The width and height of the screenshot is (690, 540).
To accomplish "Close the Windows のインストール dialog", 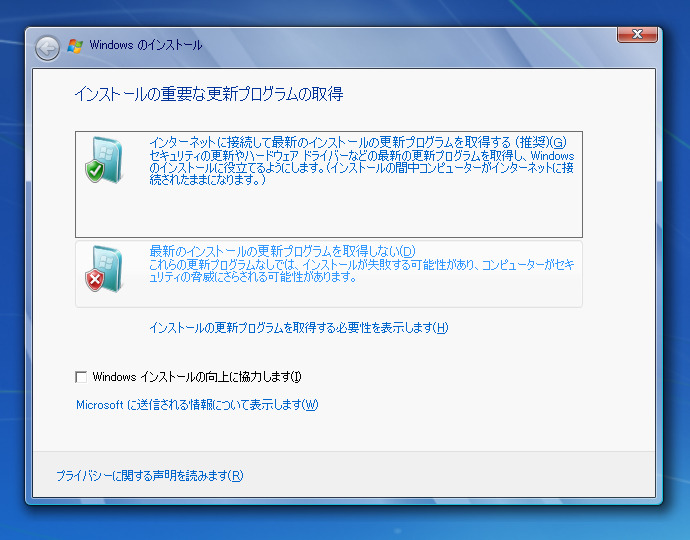I will click(637, 34).
